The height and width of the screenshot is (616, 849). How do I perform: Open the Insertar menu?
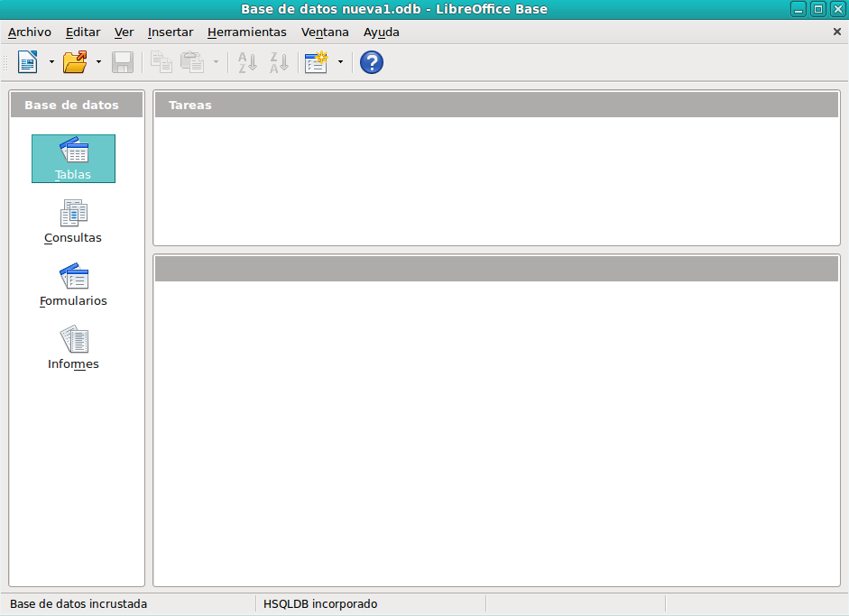click(170, 32)
